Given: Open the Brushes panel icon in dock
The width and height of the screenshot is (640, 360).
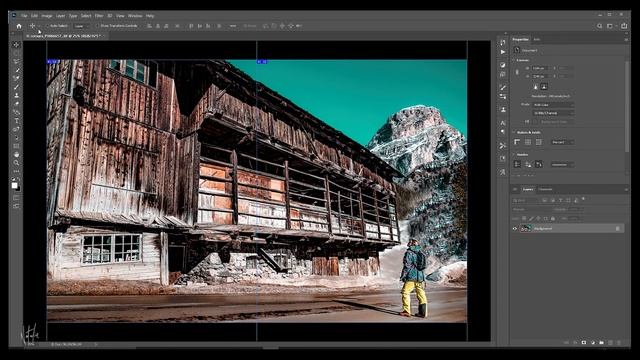Looking at the screenshot, I should [x=503, y=87].
